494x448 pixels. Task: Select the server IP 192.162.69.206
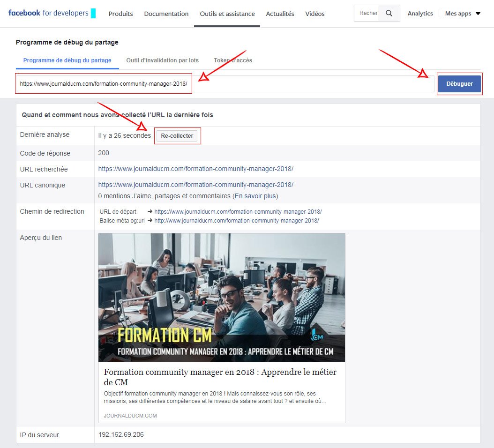click(121, 434)
